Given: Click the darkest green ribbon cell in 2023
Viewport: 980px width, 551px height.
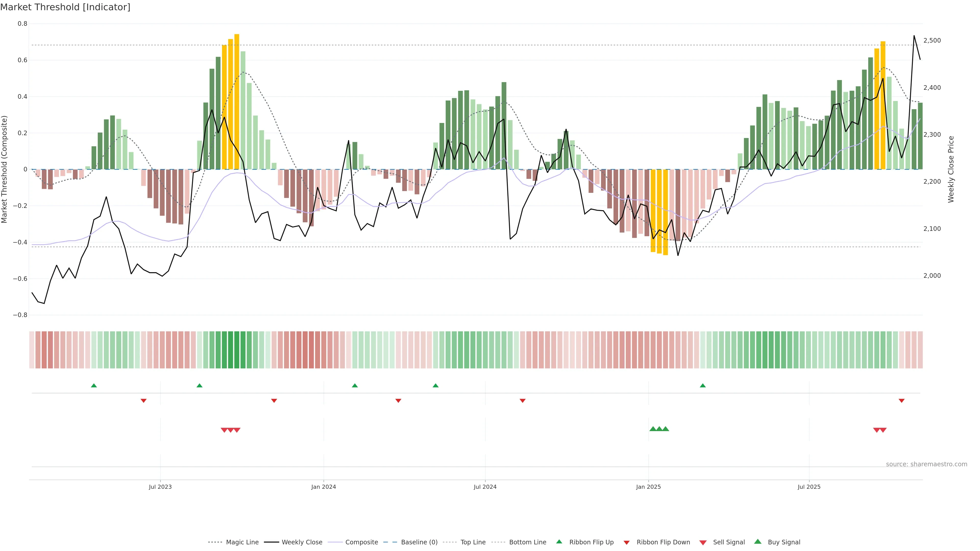Looking at the screenshot, I should click(x=237, y=349).
